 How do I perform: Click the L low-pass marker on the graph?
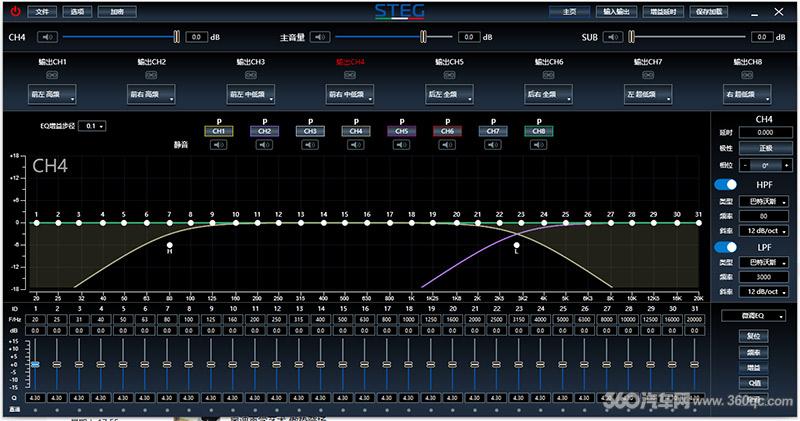pyautogui.click(x=516, y=245)
